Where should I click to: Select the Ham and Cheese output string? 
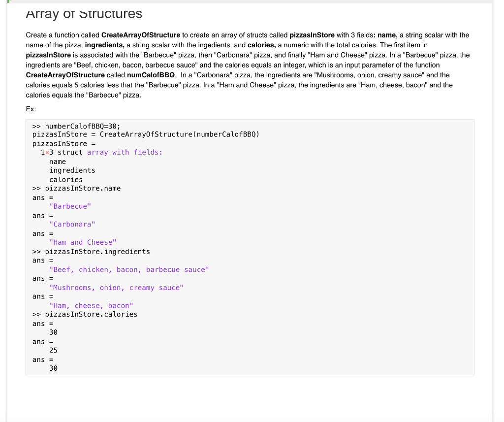point(82,242)
